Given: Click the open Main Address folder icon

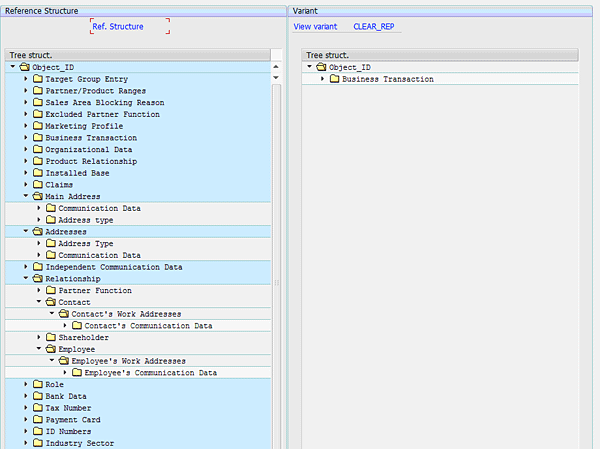Looking at the screenshot, I should (x=38, y=196).
